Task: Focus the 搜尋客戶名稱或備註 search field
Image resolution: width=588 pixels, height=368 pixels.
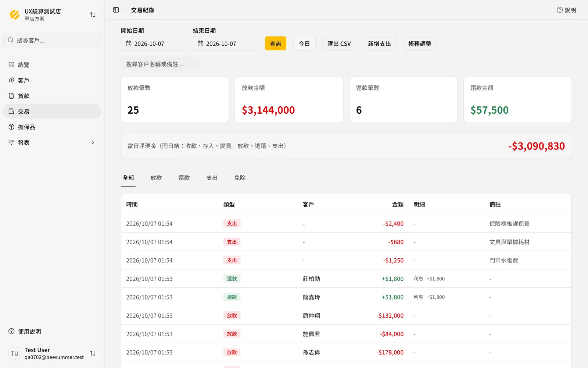Action: point(160,64)
